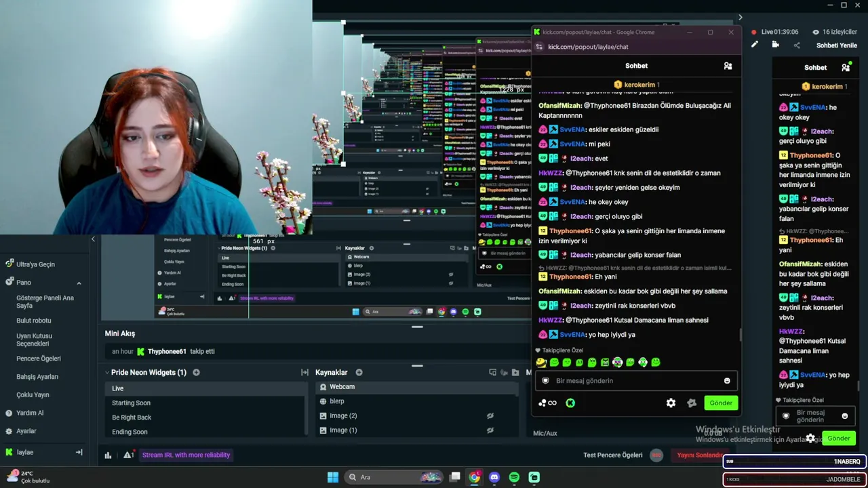Open Çoklu Yayın in sidebar
Image resolution: width=868 pixels, height=488 pixels.
click(33, 394)
